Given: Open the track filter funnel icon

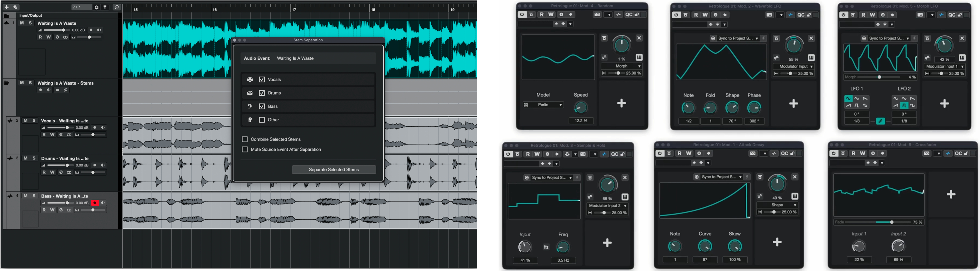Looking at the screenshot, I should coord(105,7).
